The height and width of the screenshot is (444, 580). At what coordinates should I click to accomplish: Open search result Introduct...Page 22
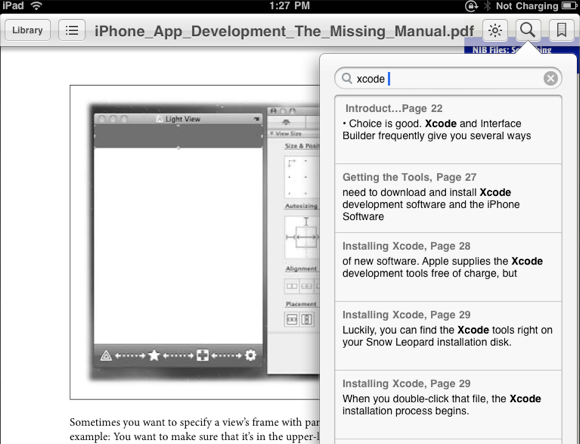[448, 130]
